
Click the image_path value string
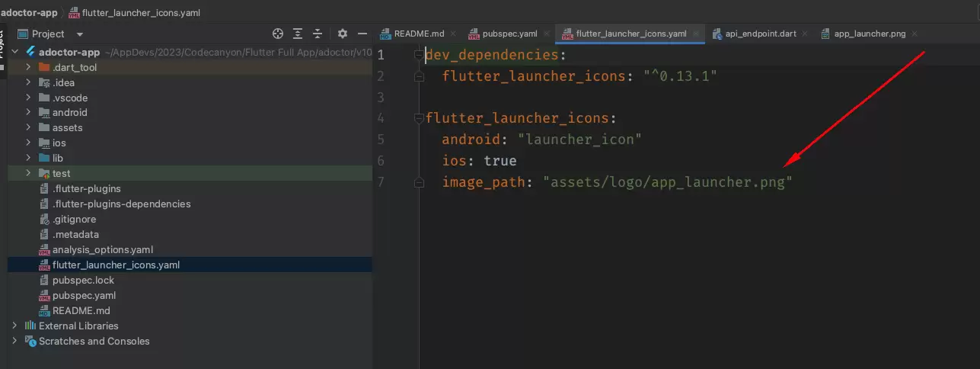pos(668,182)
